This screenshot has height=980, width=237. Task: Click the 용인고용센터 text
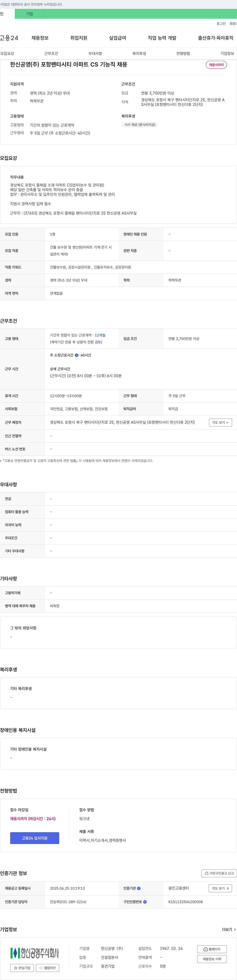click(179, 888)
